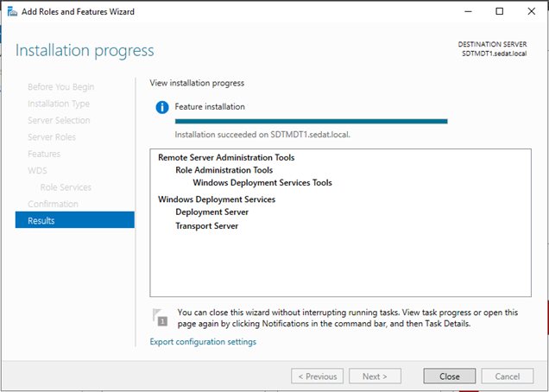This screenshot has height=392, width=549.
Task: Click the Cancel button
Action: pyautogui.click(x=508, y=376)
